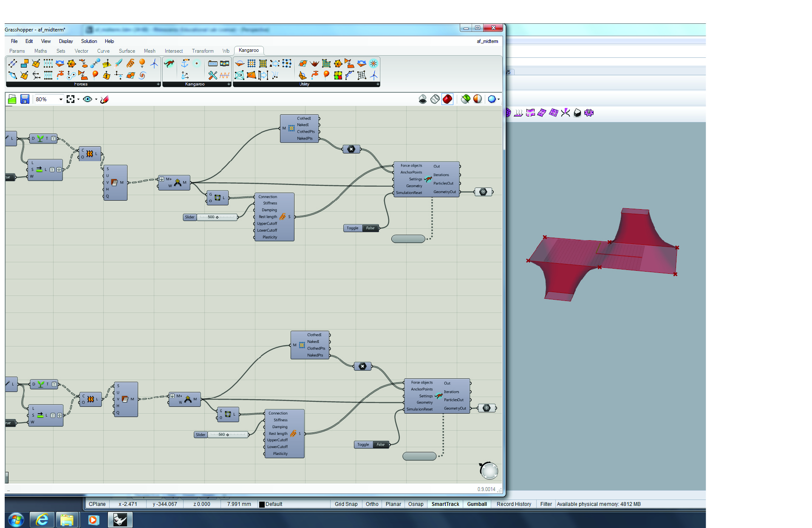Click the Record History button

click(514, 504)
